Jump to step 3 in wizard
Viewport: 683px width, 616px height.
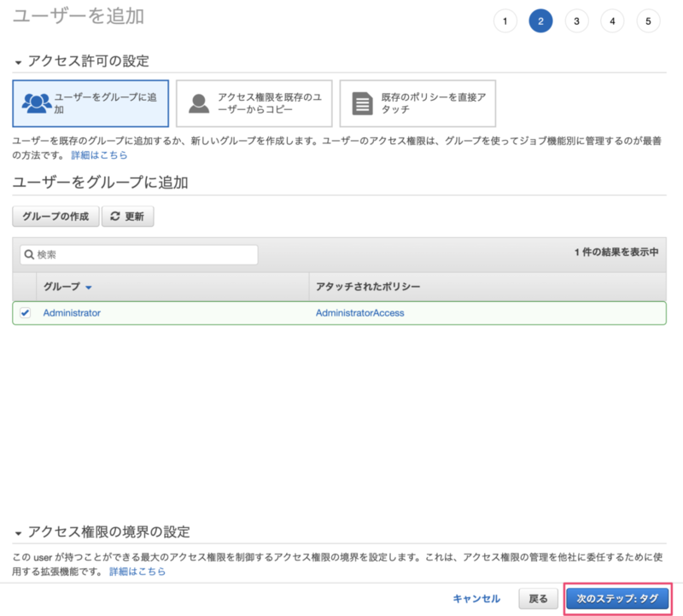tap(576, 20)
